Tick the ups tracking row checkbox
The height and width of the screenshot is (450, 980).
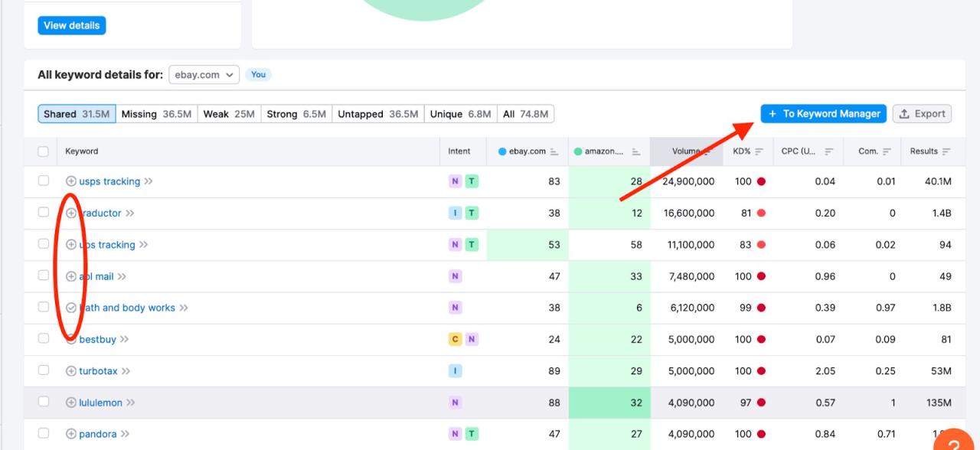pos(44,243)
